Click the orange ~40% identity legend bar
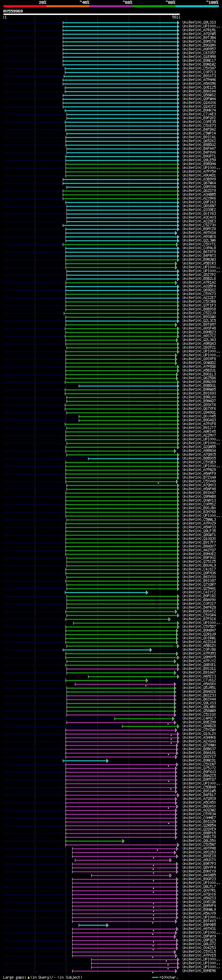222x980 pixels. (x=68, y=7)
